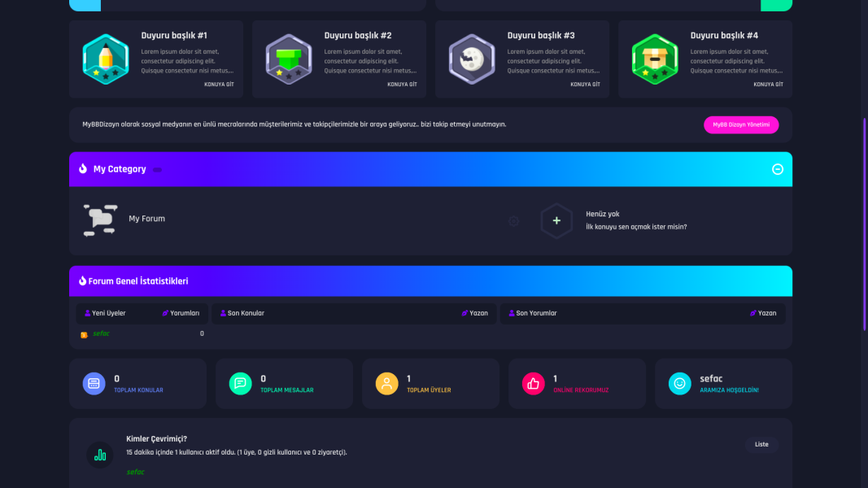Open sefac profile under Yeni Üyeler
The height and width of the screenshot is (488, 868).
point(101,333)
